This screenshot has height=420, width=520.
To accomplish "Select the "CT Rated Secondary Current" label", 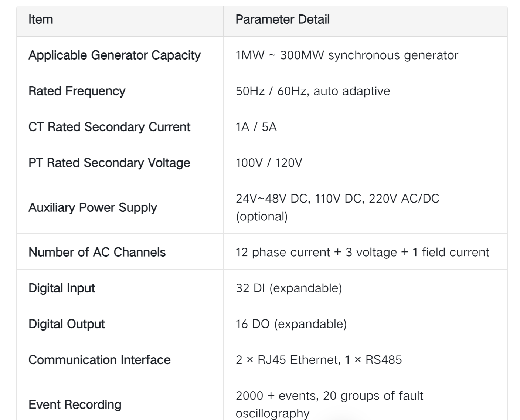I will [x=109, y=127].
